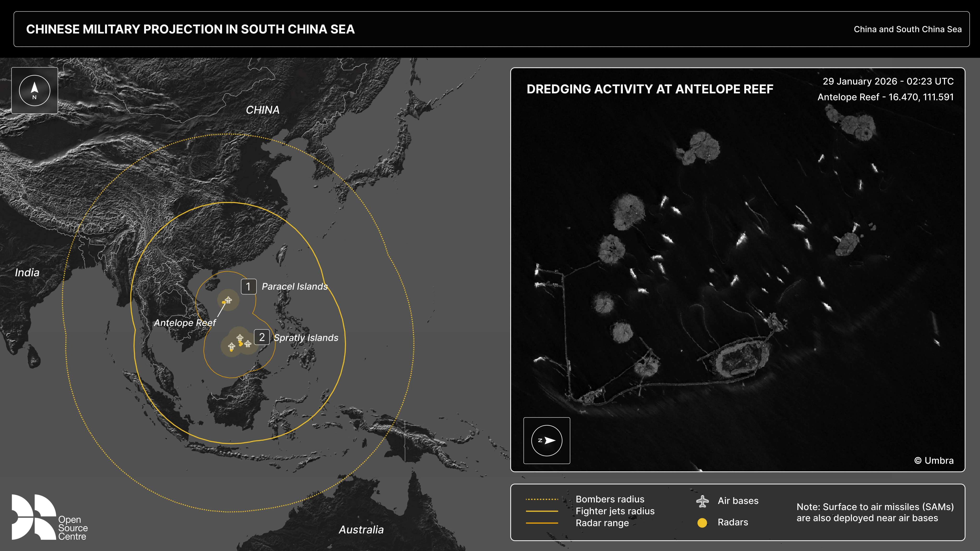
Task: Click the Air bases airplane legend icon
Action: tap(702, 501)
